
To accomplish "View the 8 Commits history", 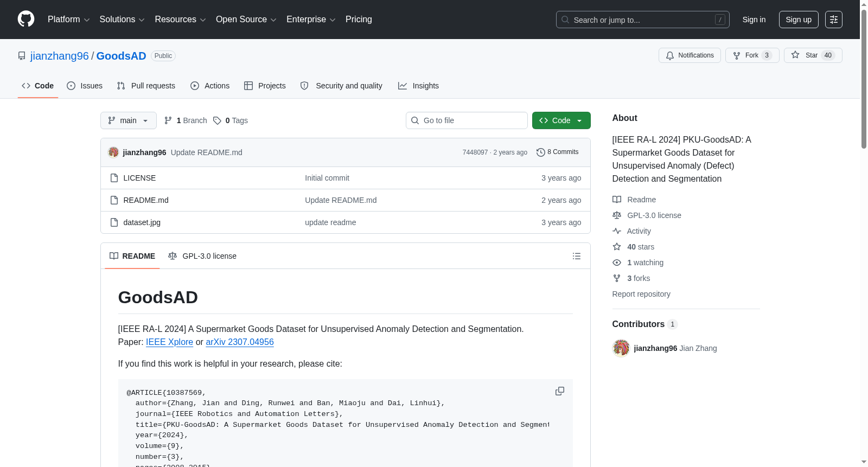I will (558, 152).
